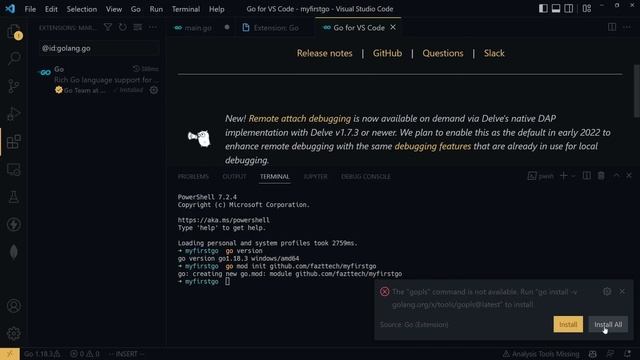Close the terminal panel
The width and height of the screenshot is (640, 360).
629,176
